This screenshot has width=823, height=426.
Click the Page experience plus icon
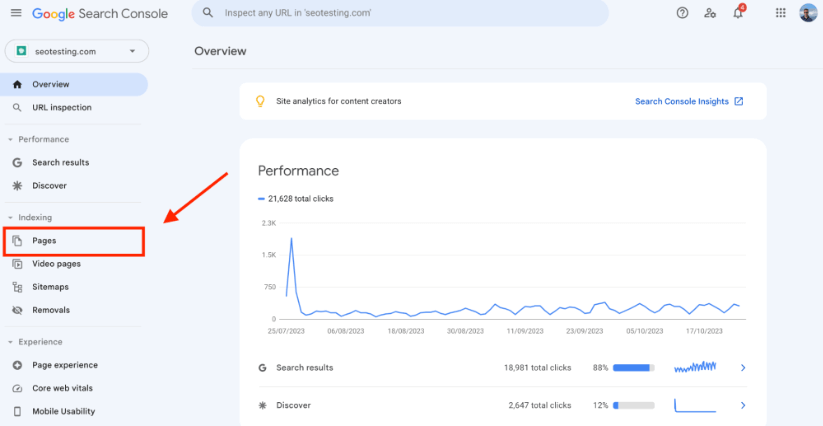[x=17, y=365]
